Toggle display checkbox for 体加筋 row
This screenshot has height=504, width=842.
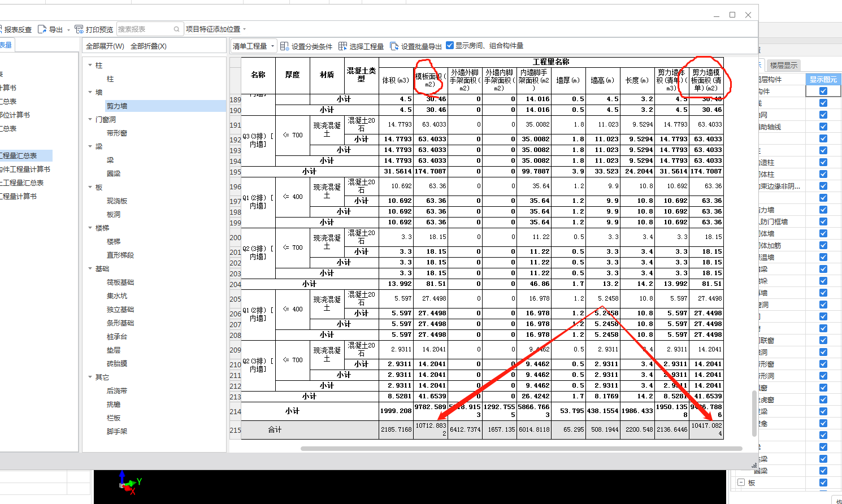(x=823, y=245)
